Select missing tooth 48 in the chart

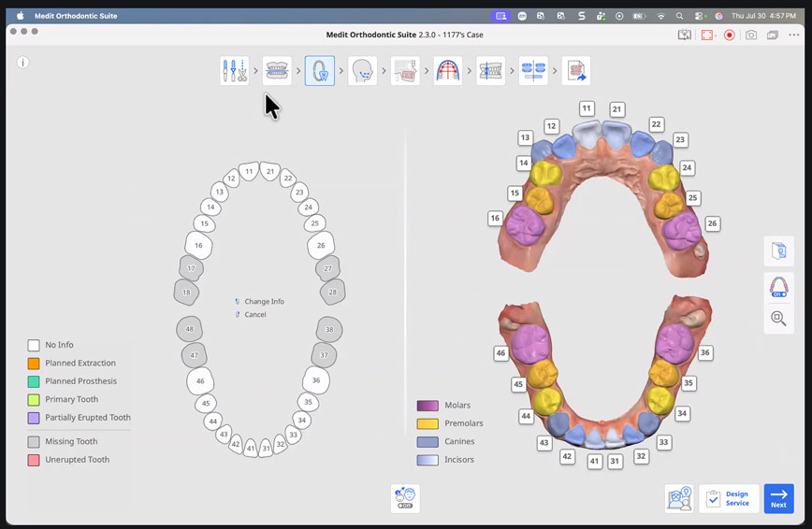click(x=190, y=329)
